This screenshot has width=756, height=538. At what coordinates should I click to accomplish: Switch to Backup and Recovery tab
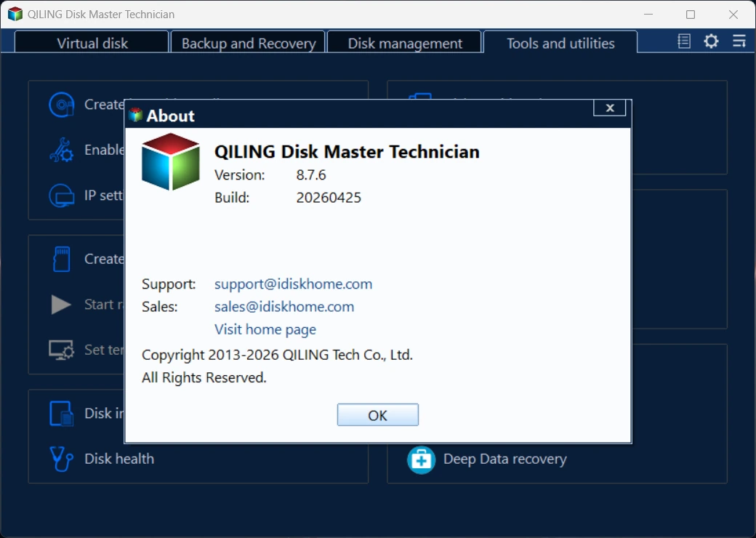249,43
